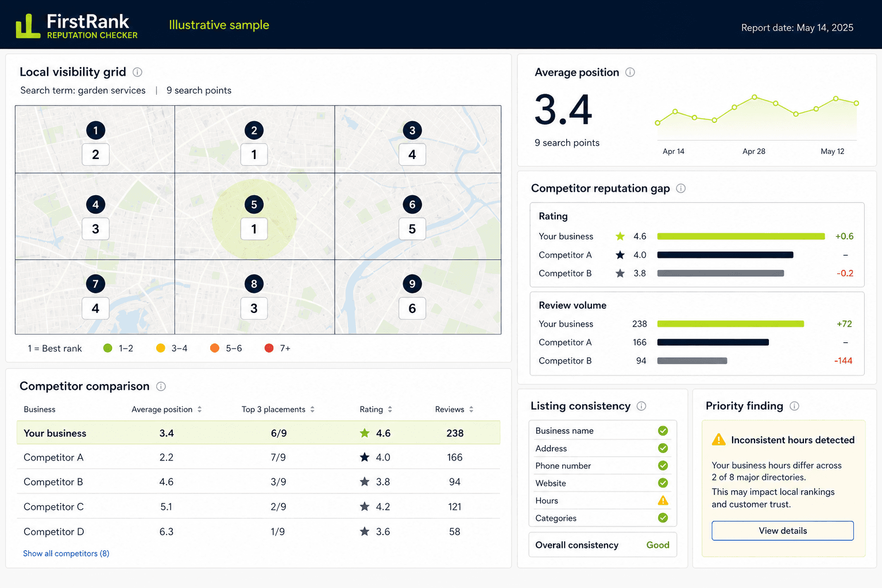Select the Competitor B table row name
The height and width of the screenshot is (588, 882).
tap(53, 482)
